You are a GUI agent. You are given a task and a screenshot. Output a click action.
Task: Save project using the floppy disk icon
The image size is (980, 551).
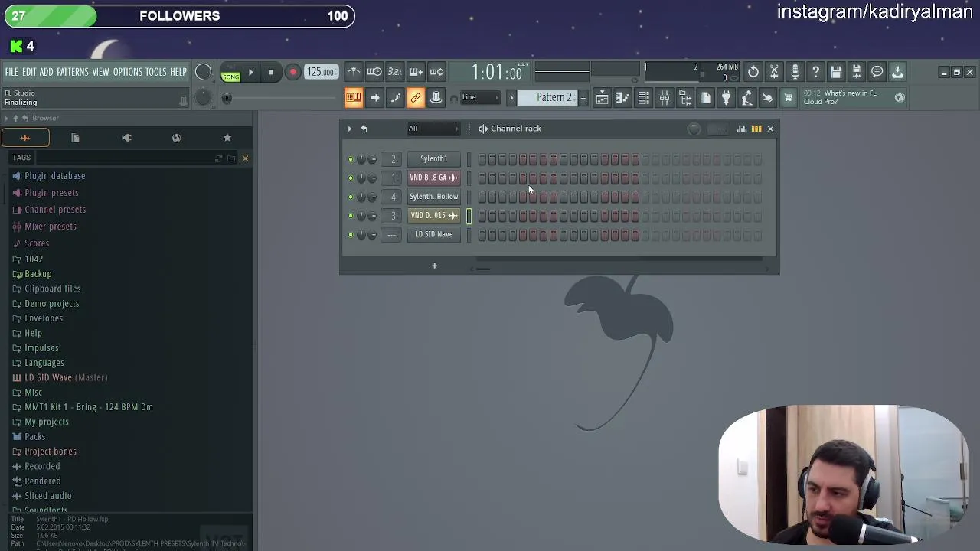[x=836, y=72]
